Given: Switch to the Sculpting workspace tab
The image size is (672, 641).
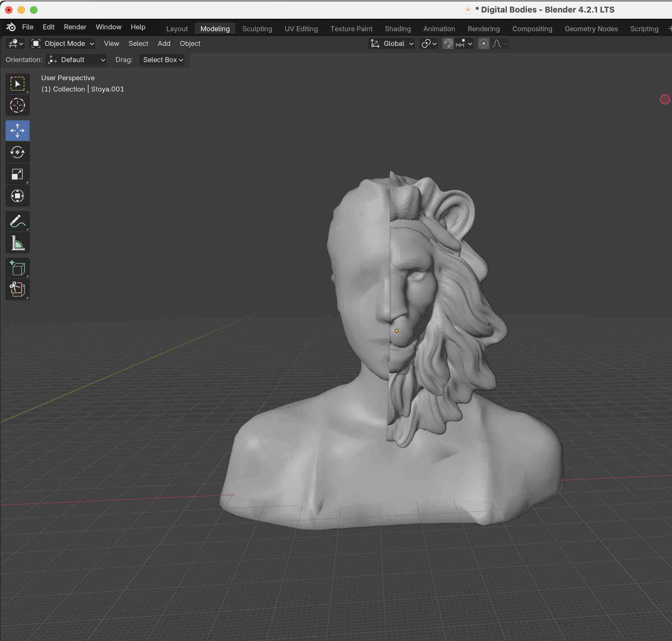Looking at the screenshot, I should [x=257, y=29].
